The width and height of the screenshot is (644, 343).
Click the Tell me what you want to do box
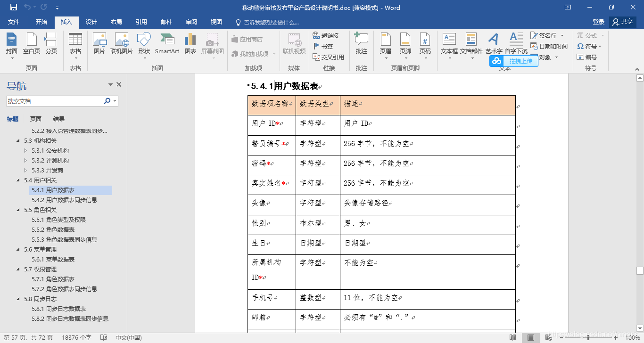click(267, 22)
